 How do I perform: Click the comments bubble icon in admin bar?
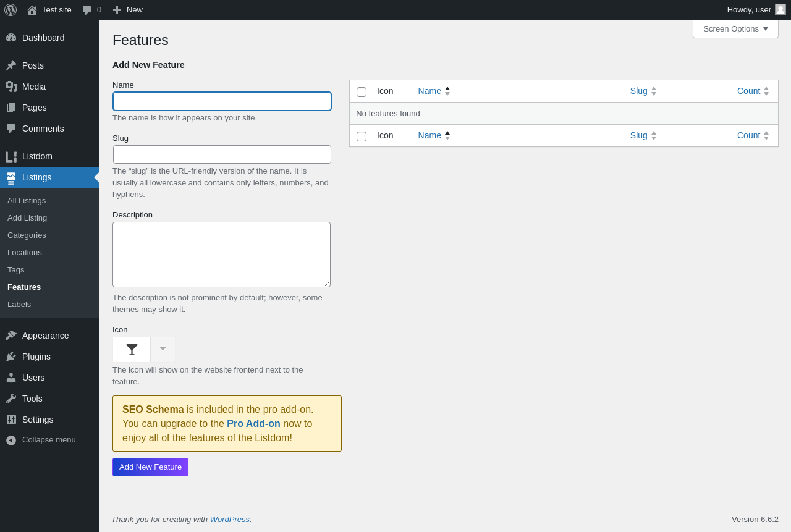pos(87,10)
